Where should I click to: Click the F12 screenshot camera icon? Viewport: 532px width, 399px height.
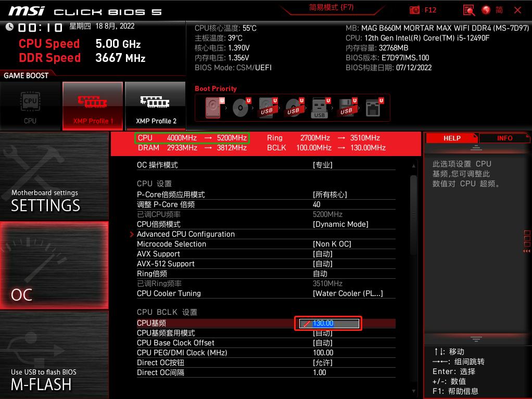[x=415, y=10]
